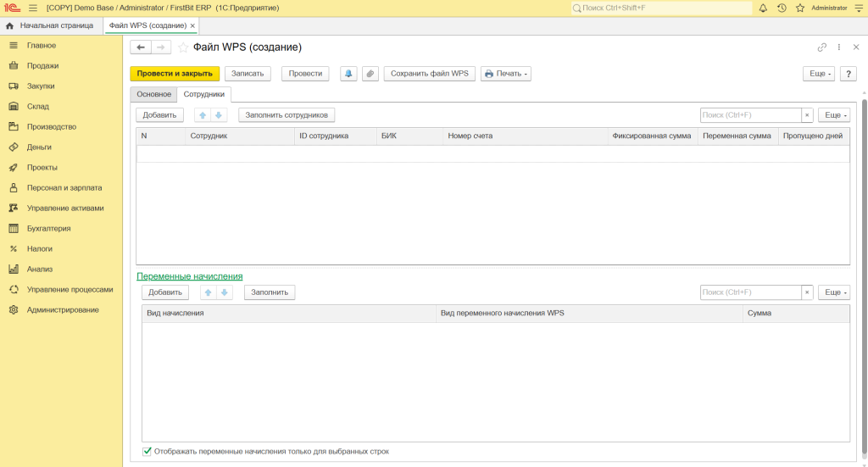Click Вид начисления column header
This screenshot has width=868, height=467.
pos(289,314)
